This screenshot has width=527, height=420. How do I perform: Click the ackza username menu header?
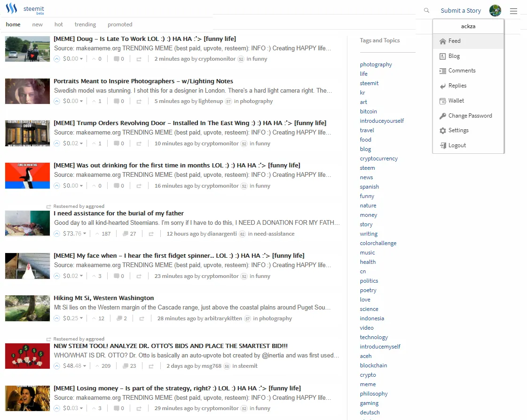pyautogui.click(x=468, y=26)
